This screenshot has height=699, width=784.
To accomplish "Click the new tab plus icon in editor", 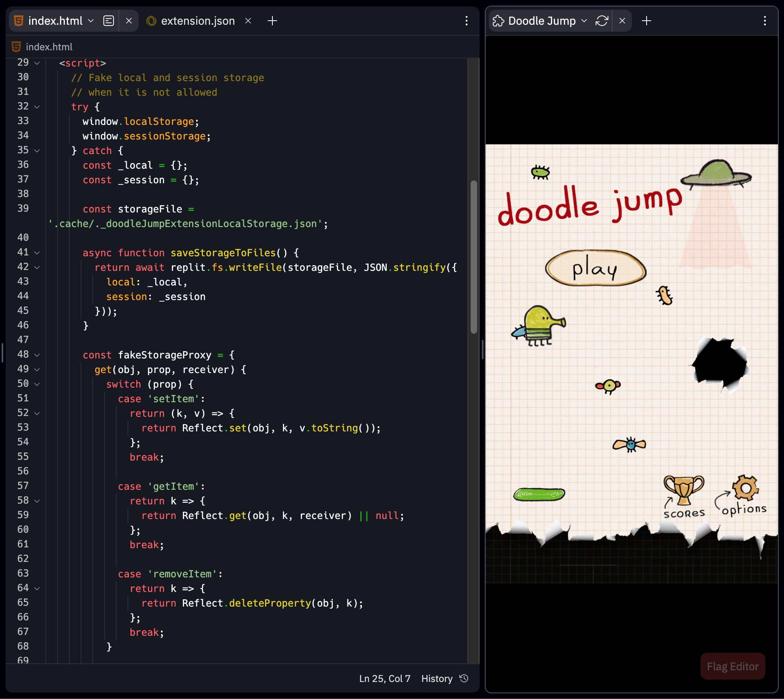I will click(x=273, y=19).
